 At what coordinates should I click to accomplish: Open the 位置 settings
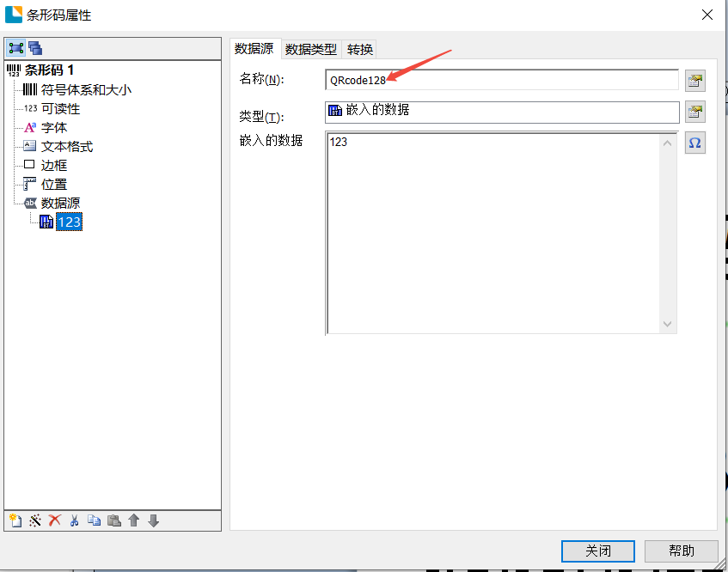pos(54,184)
